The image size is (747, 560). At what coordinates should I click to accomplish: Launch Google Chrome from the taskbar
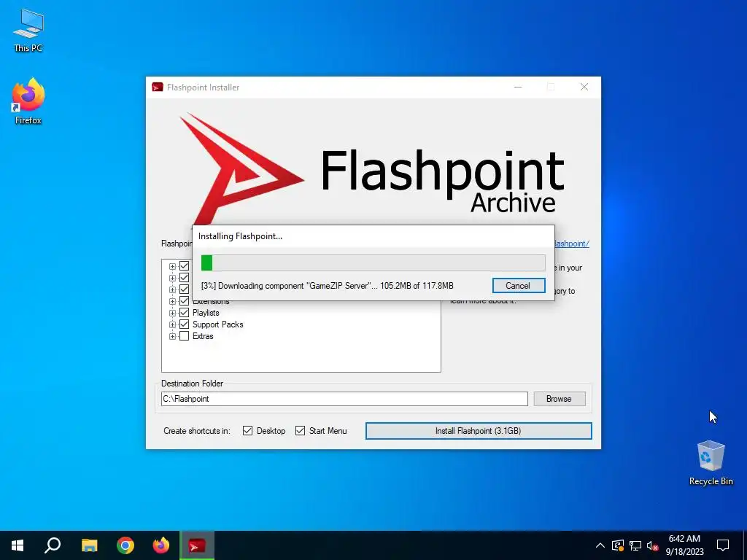[125, 545]
